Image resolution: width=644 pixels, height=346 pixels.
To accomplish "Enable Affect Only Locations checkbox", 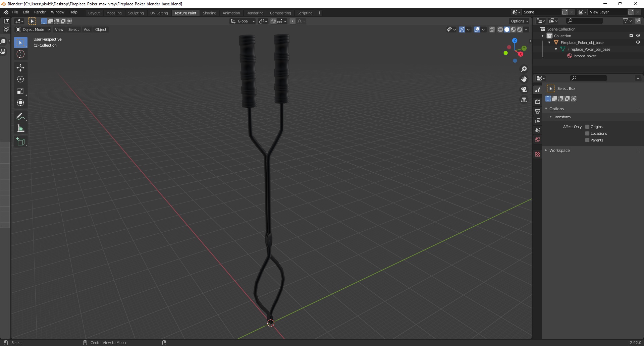I will (x=587, y=133).
